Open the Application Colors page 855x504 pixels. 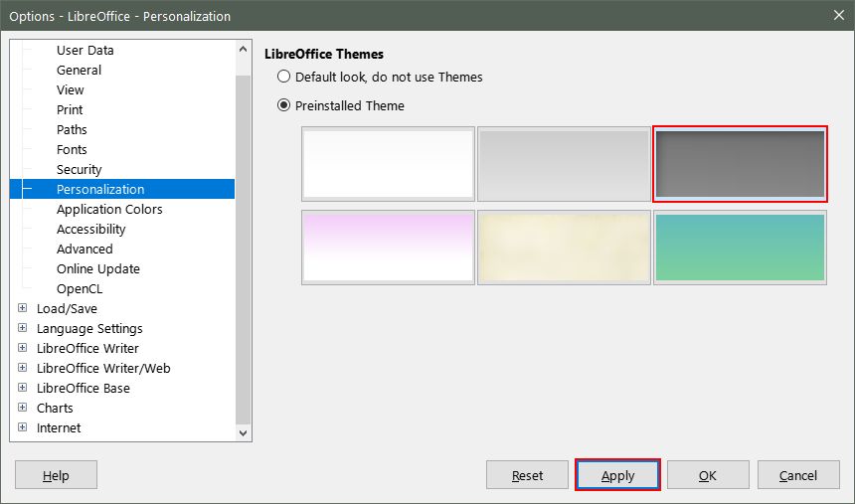(x=109, y=210)
